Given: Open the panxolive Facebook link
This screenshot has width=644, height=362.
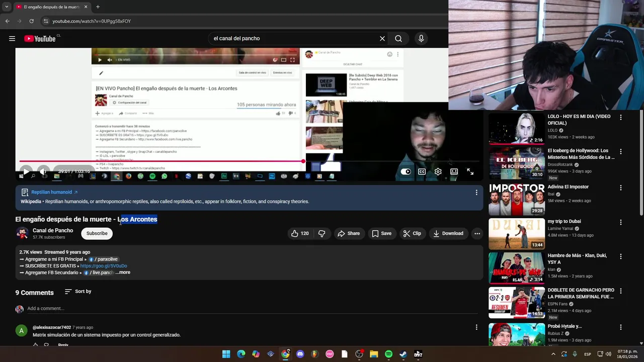Looking at the screenshot, I should tap(103, 259).
